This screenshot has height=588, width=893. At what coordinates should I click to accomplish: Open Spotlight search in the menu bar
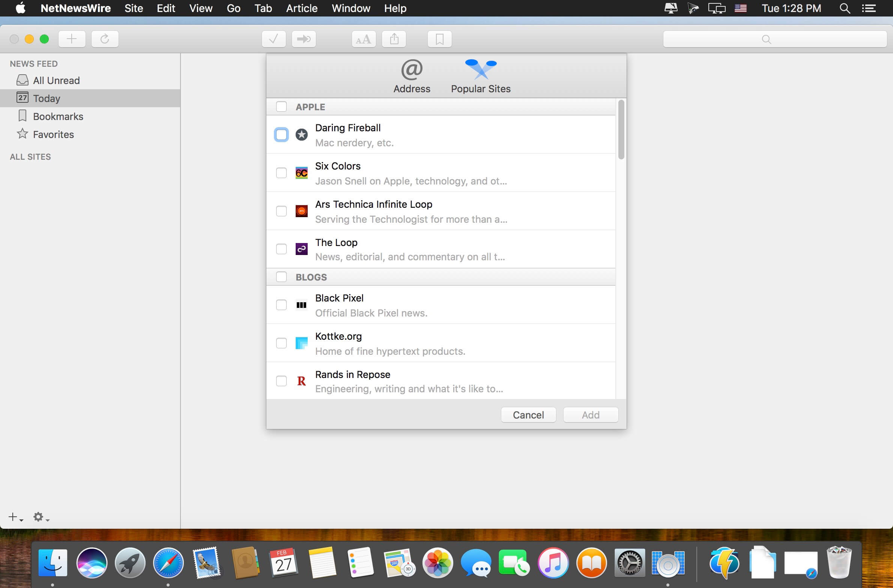845,8
